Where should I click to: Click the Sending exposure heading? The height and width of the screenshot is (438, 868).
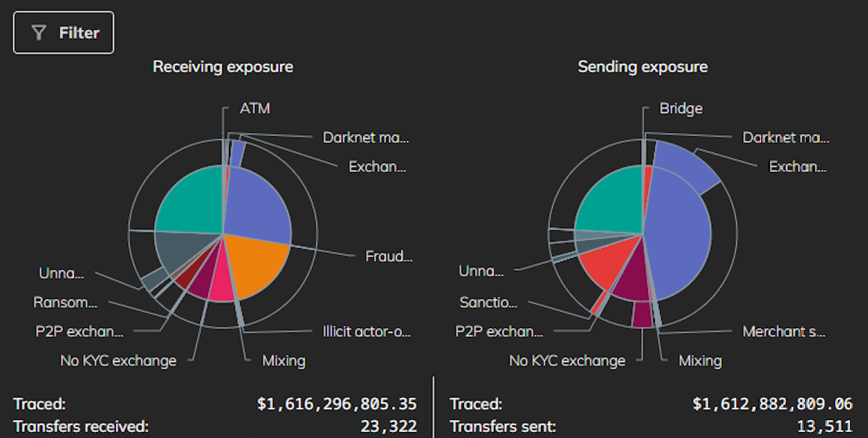click(x=643, y=67)
